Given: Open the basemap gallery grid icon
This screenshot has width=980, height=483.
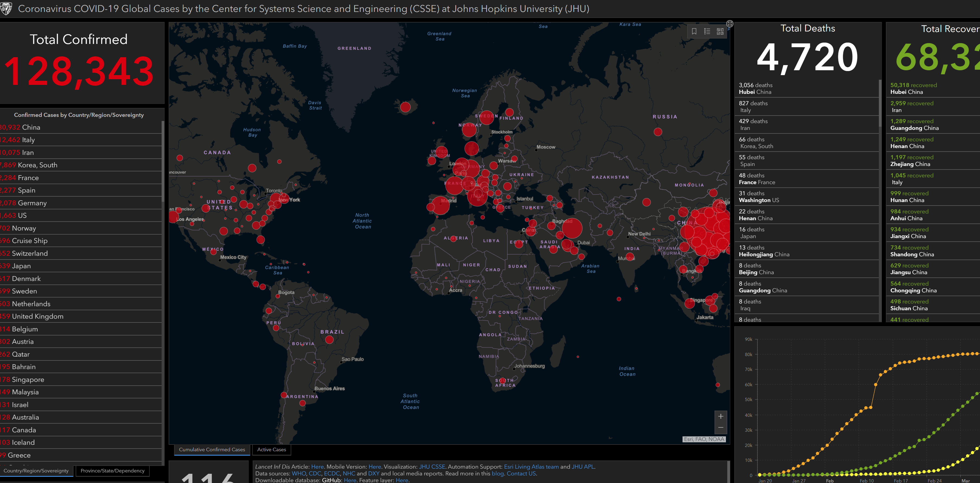Looking at the screenshot, I should (x=720, y=31).
